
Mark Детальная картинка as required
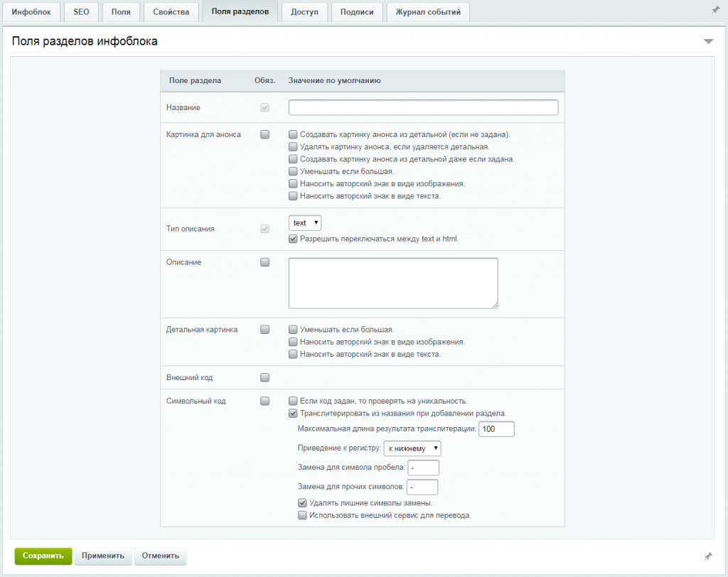264,330
